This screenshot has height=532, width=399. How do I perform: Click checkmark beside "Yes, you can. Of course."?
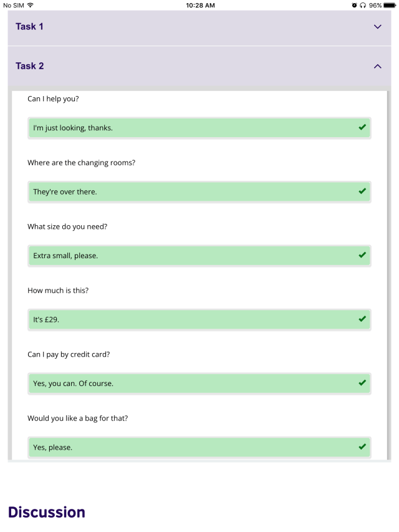coord(362,383)
